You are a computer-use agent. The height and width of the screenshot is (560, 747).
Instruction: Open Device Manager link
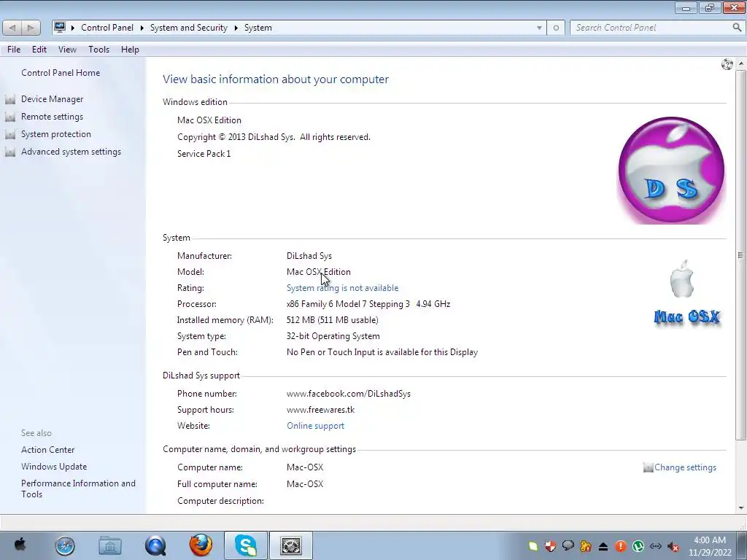coord(52,99)
